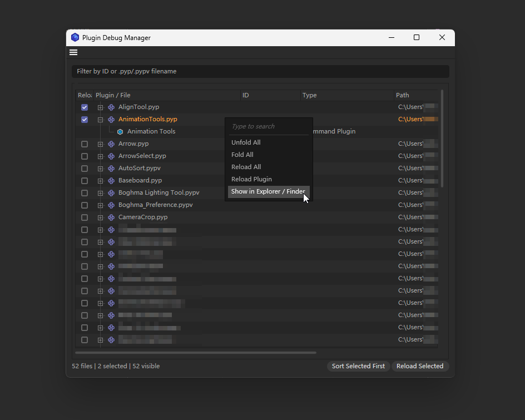Collapse the AnimationTools.pyp tree node
This screenshot has width=525, height=420.
click(100, 120)
